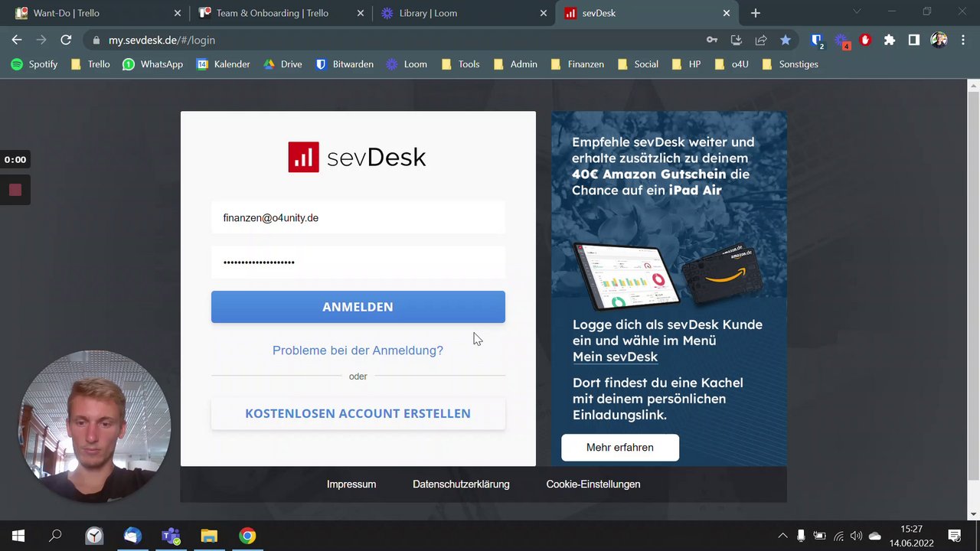980x551 pixels.
Task: Open the Bitwarden bookmark
Action: pyautogui.click(x=345, y=64)
